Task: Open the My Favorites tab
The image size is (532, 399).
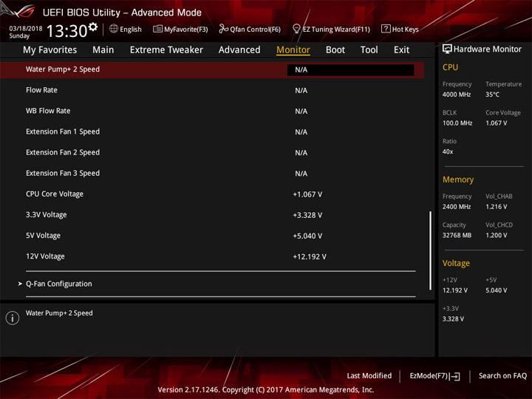Action: coord(50,50)
